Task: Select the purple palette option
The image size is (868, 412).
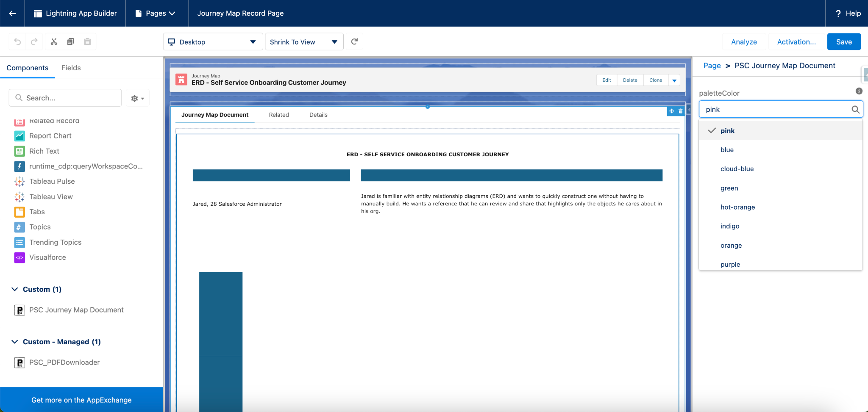Action: [781, 263]
